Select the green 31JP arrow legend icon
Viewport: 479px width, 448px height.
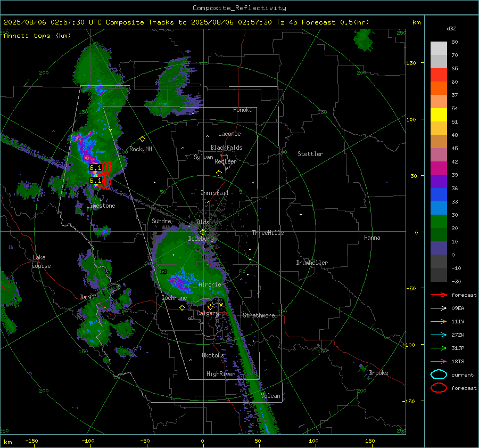pos(439,348)
